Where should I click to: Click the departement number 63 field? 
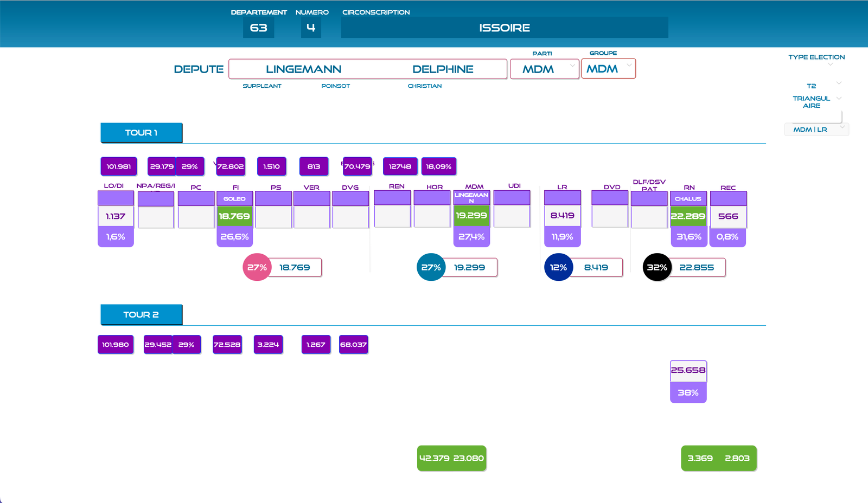258,28
